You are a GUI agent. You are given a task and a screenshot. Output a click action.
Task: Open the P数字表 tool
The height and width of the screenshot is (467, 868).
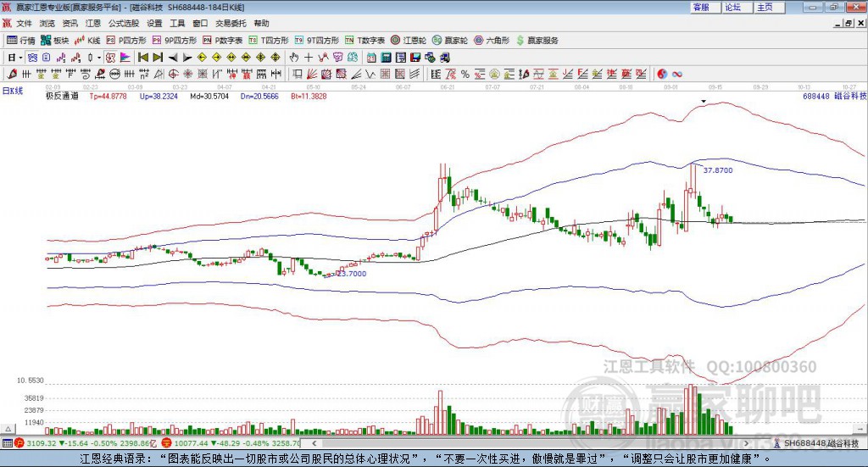pyautogui.click(x=223, y=41)
